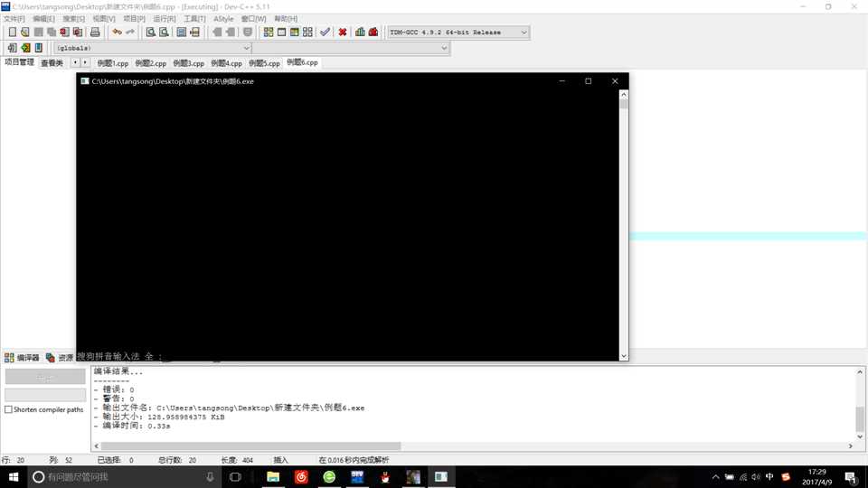
Task: Open the 帮助[H] menu
Action: click(x=286, y=19)
